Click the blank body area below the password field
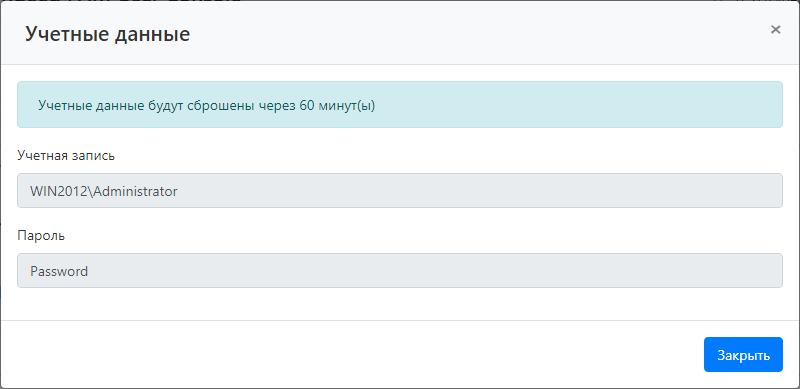This screenshot has height=389, width=800. [x=400, y=304]
